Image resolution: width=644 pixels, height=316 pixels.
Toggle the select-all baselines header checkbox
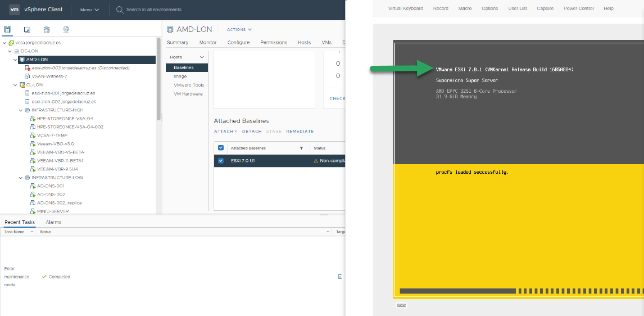pyautogui.click(x=220, y=148)
